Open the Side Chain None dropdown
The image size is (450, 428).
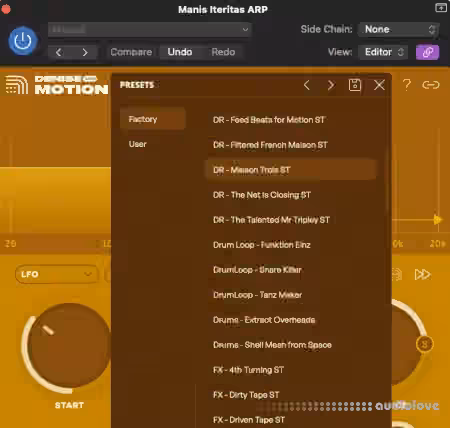(x=399, y=29)
